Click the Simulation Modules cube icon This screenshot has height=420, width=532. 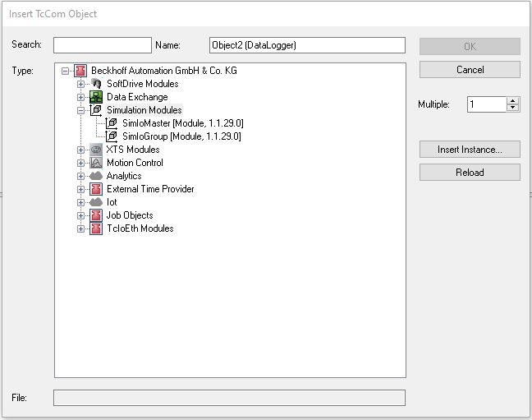point(96,110)
